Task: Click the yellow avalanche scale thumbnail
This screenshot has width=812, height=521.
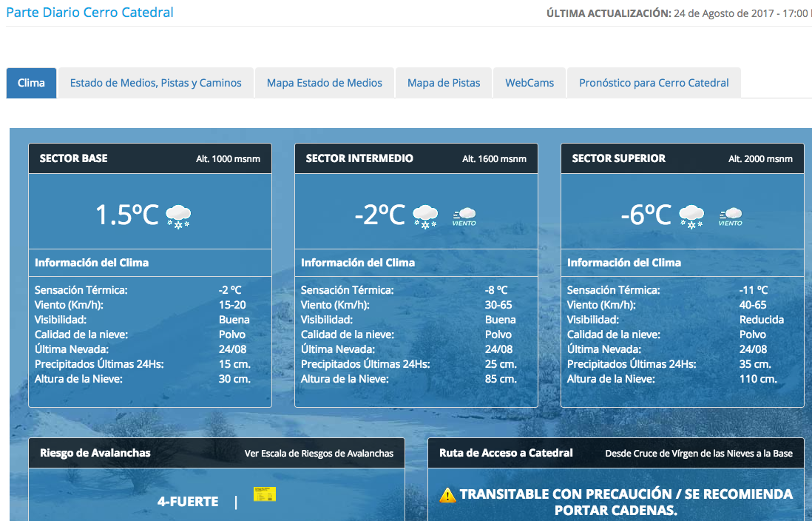Action: 265,494
